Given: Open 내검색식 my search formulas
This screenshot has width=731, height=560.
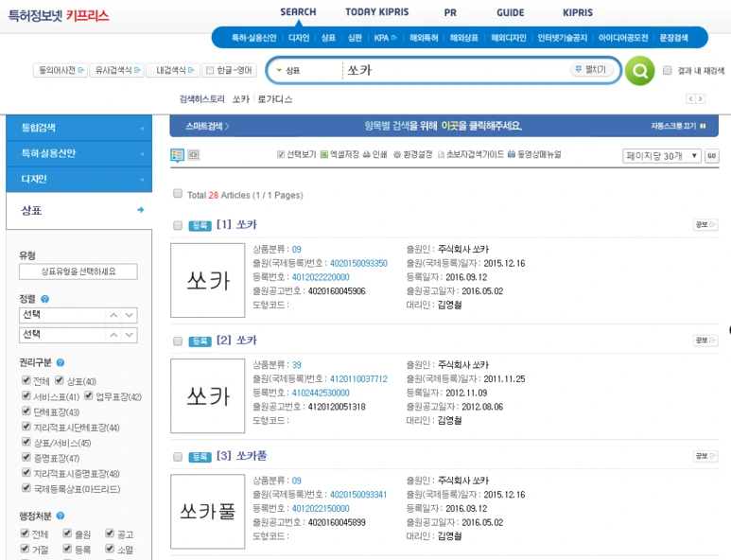Looking at the screenshot, I should point(173,70).
